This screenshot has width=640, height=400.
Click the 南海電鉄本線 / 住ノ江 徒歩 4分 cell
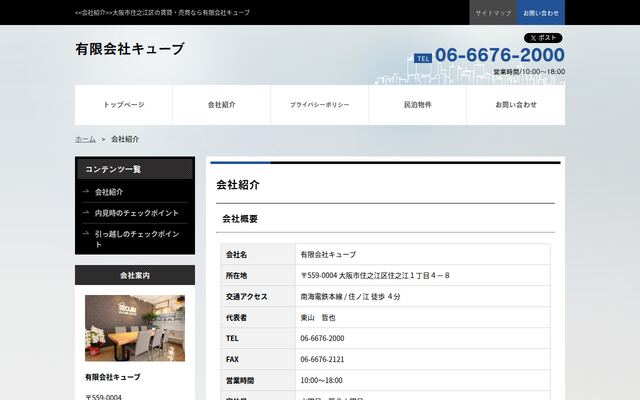423,297
